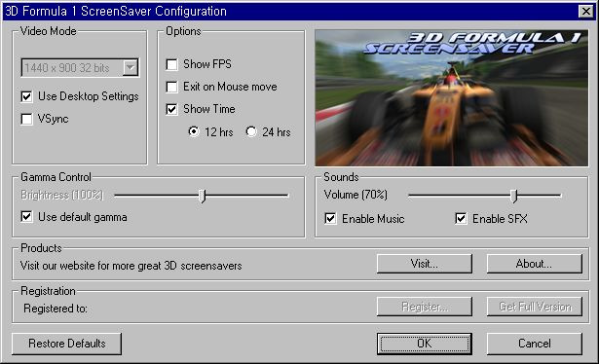The height and width of the screenshot is (364, 599).
Task: Click the 'Registered to:' label
Action: click(x=56, y=309)
